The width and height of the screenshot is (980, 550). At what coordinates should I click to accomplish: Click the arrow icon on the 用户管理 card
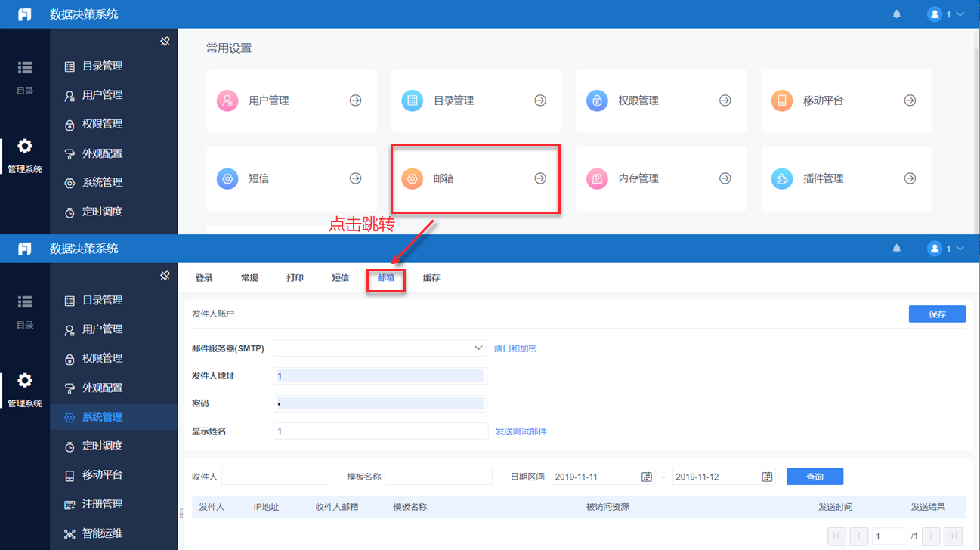pyautogui.click(x=355, y=100)
